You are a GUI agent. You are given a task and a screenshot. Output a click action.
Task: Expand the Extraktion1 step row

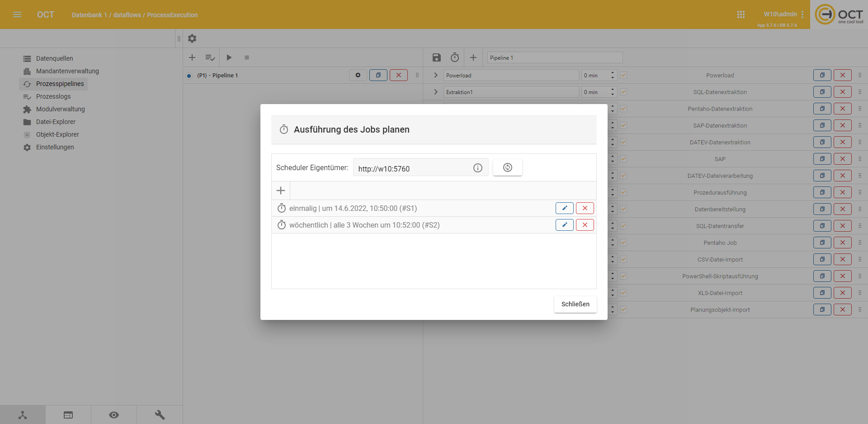coord(436,92)
